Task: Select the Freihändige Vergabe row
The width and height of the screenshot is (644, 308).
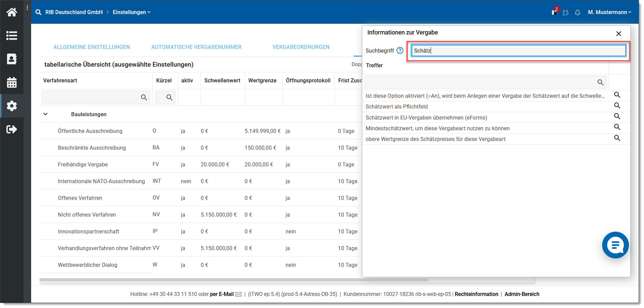Action: pos(201,164)
